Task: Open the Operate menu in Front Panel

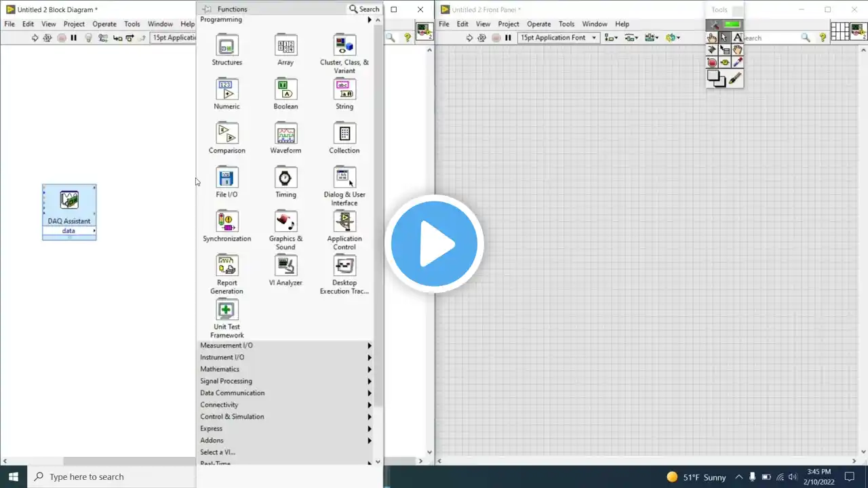Action: click(539, 24)
